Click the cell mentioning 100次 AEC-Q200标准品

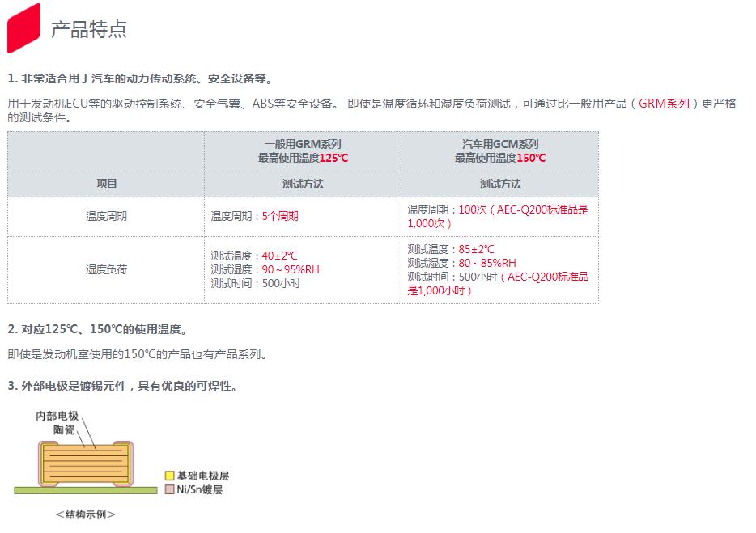(500, 217)
